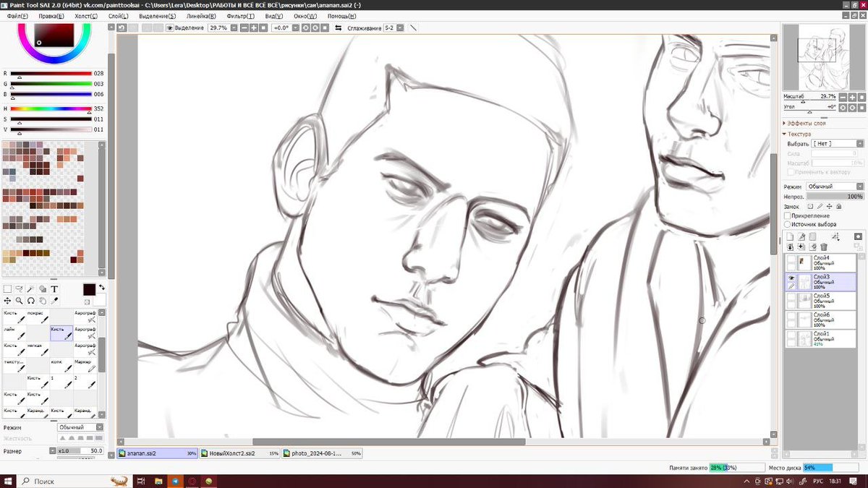Viewport: 868px width, 488px height.
Task: Toggle the 'Выделение' checkbox in toolbar
Action: (170, 28)
